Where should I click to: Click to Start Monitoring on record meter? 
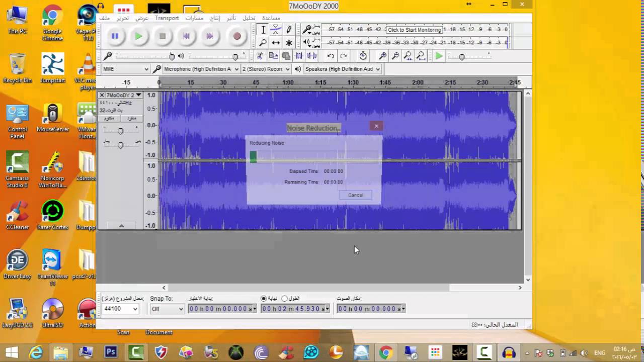point(414,30)
